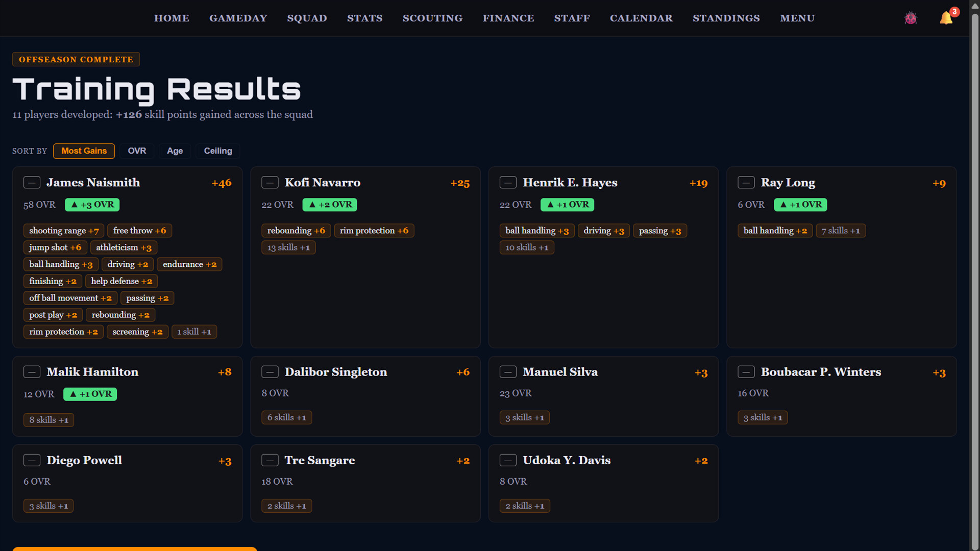Click Ray Long +1 OVR badge
This screenshot has height=551, width=980.
tap(800, 205)
